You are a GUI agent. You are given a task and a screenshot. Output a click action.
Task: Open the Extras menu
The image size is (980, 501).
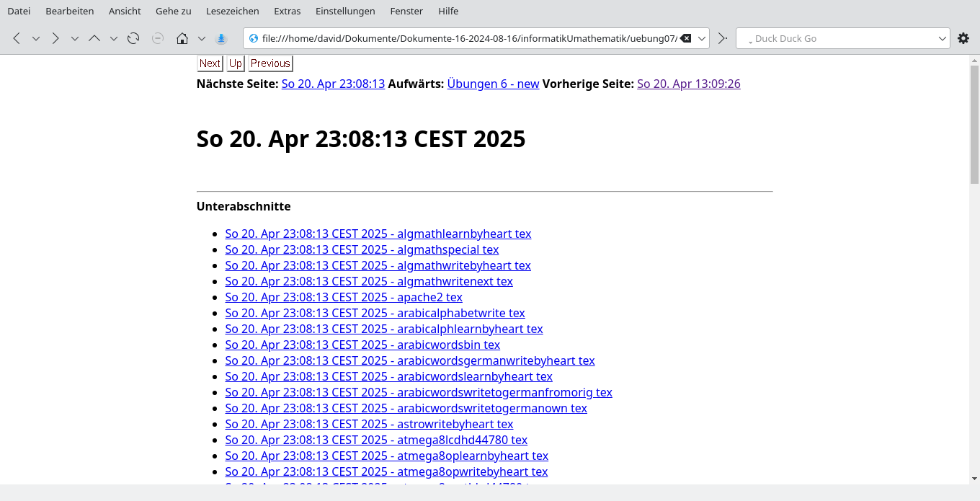click(288, 11)
